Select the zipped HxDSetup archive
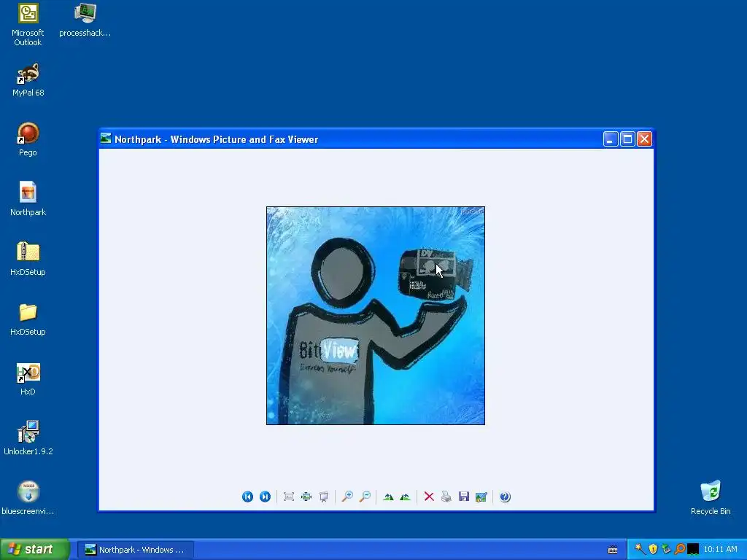 tap(28, 259)
